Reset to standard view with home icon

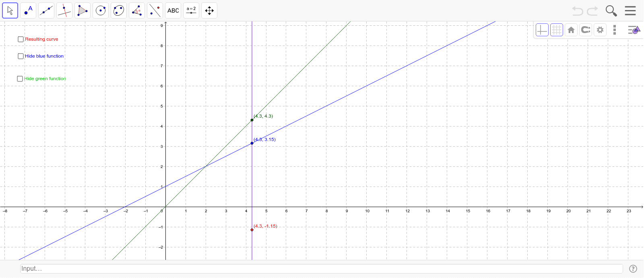pyautogui.click(x=571, y=30)
